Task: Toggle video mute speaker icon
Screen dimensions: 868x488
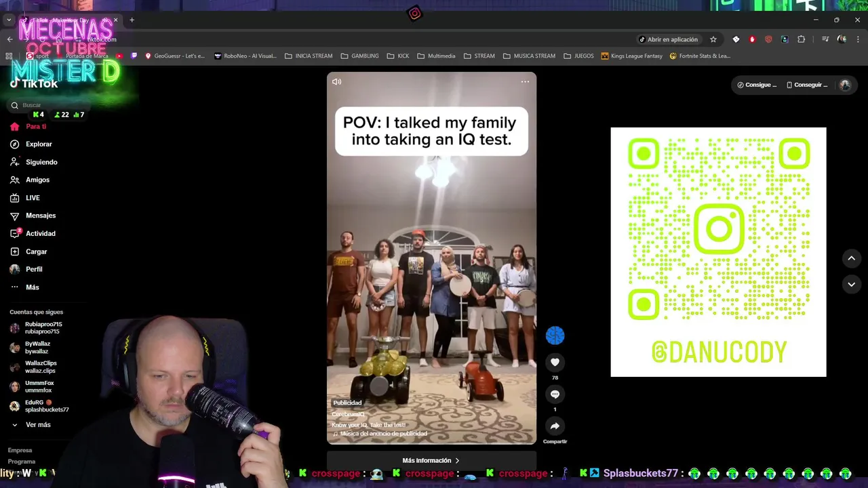Action: click(x=336, y=81)
